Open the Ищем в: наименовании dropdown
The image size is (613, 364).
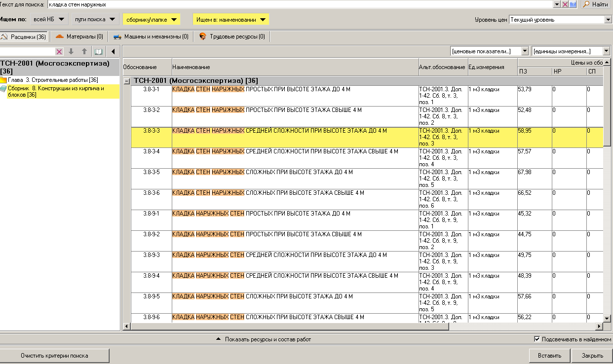tap(231, 20)
